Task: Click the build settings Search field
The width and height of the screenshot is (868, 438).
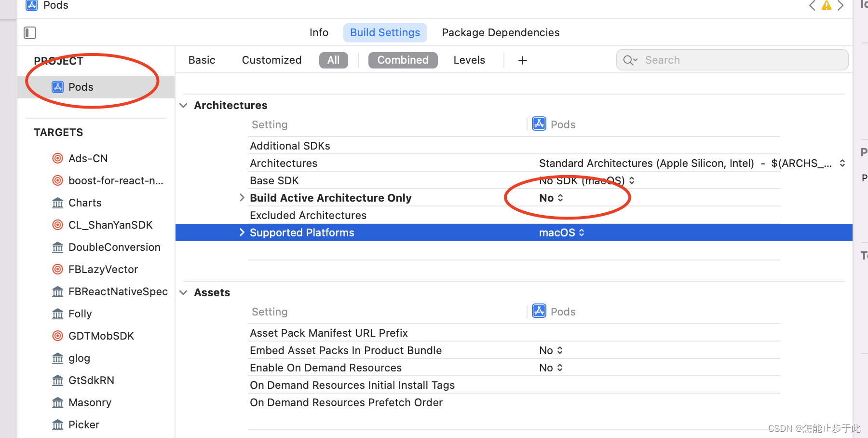Action: point(732,60)
